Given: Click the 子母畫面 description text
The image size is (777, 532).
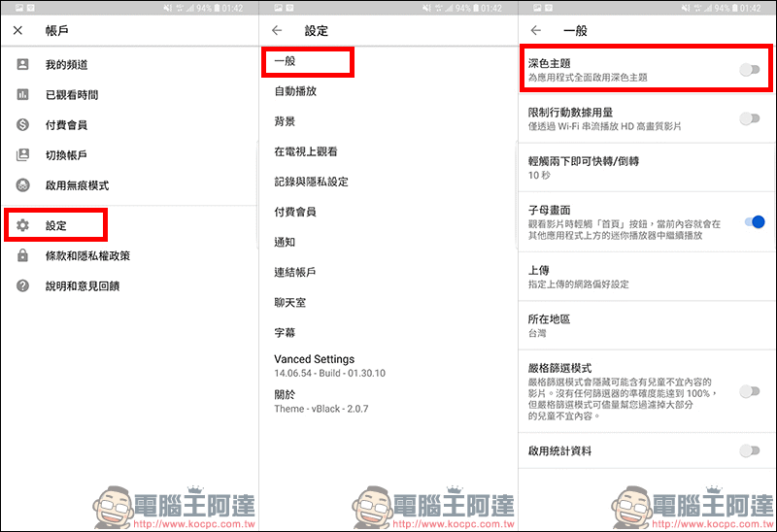Looking at the screenshot, I should [x=625, y=229].
